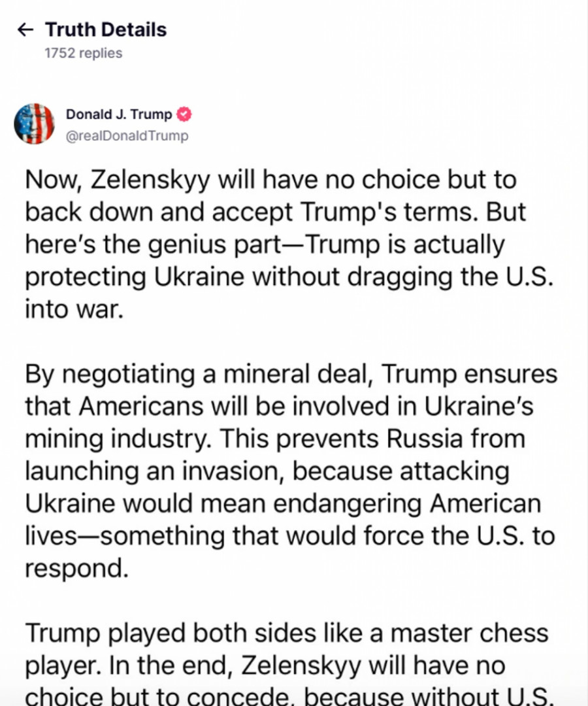Click the verified badge beside Donald J. Trump
588x706 pixels.
[x=184, y=114]
